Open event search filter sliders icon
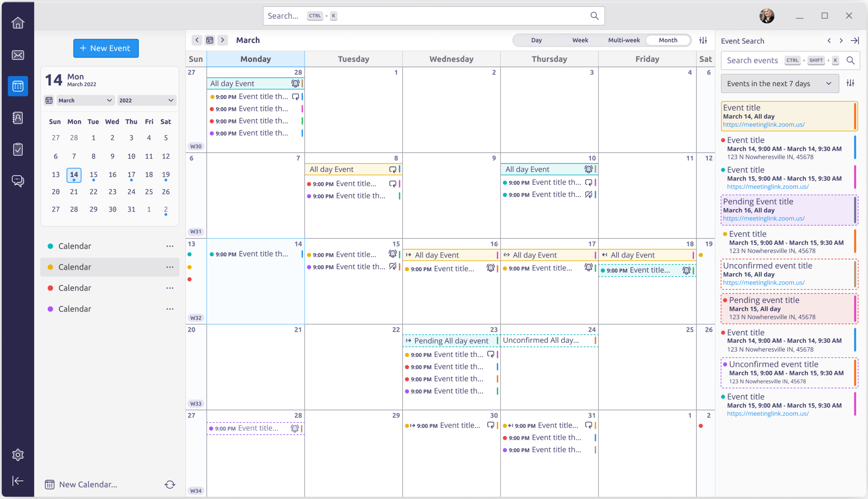 pos(850,83)
